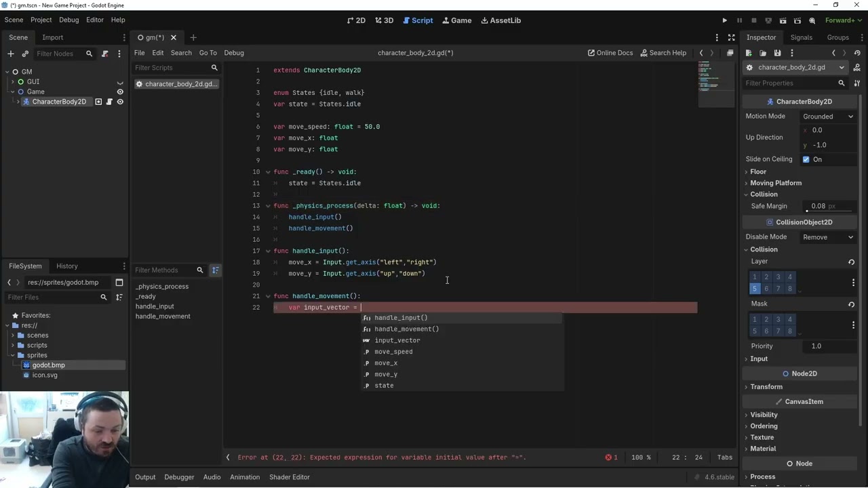The width and height of the screenshot is (868, 488).
Task: Open Inspector property tools wrench icon
Action: [857, 83]
